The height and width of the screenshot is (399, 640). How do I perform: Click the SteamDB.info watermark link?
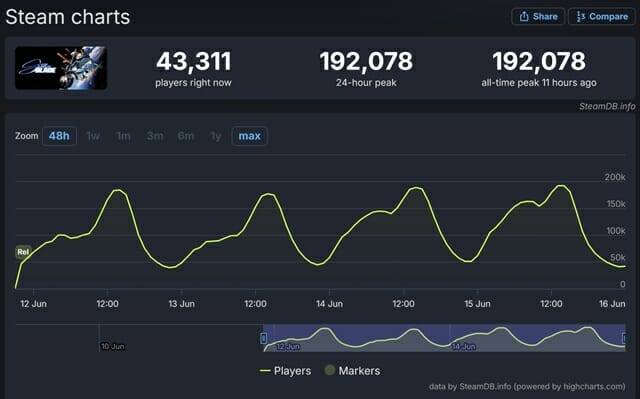coord(607,106)
